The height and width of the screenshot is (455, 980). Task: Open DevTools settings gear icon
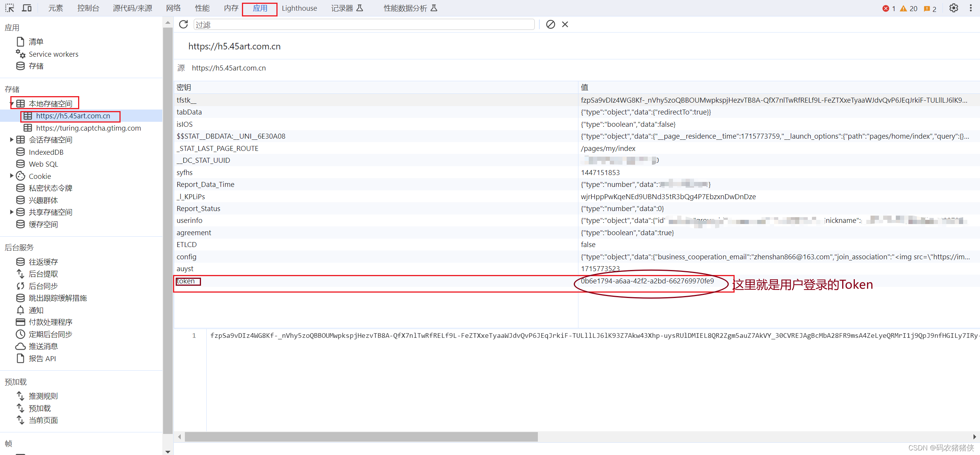pyautogui.click(x=954, y=8)
